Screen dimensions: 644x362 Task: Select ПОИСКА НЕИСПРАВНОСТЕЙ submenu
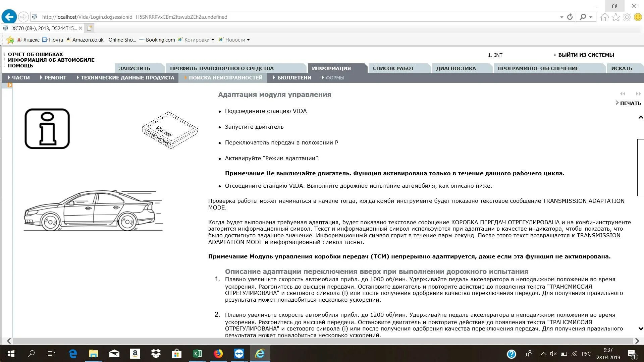click(x=223, y=78)
